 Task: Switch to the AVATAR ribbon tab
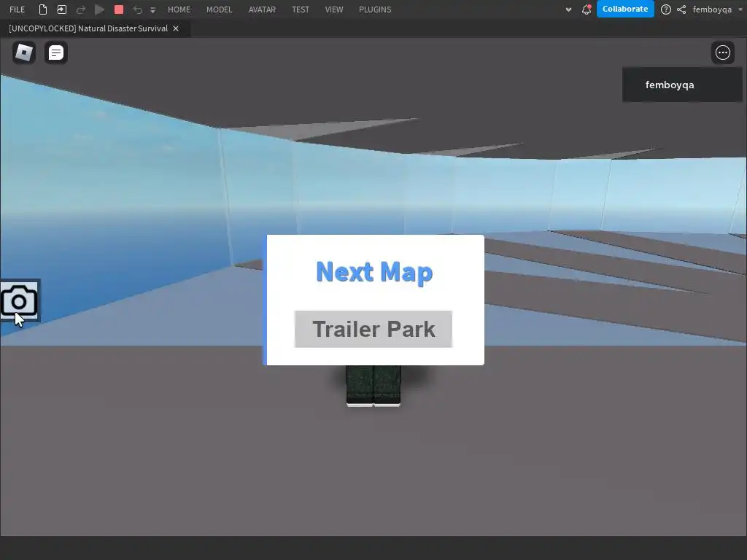tap(262, 9)
